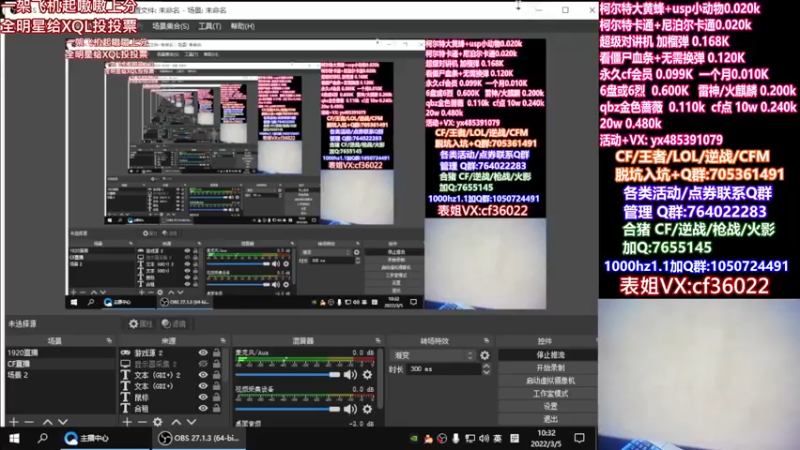800x450 pixels.
Task: Remove selected scene with minus under 场景
Action: click(x=29, y=422)
